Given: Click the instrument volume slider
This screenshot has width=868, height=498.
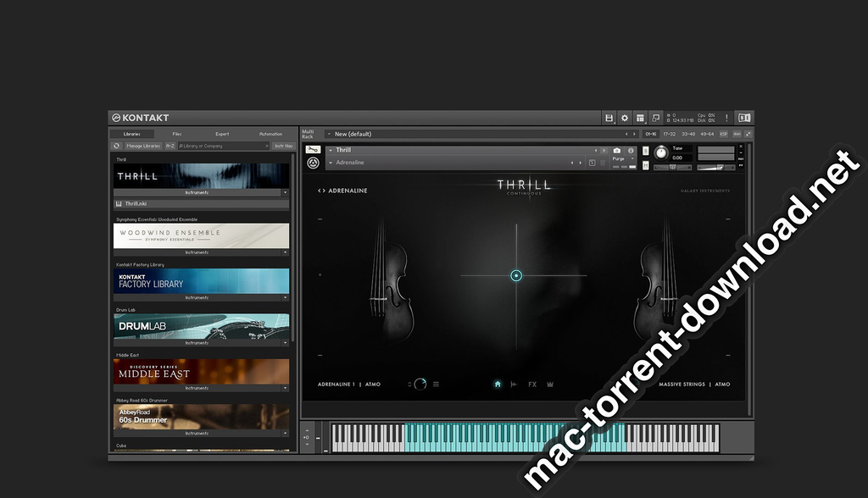Looking at the screenshot, I should pyautogui.click(x=715, y=167).
